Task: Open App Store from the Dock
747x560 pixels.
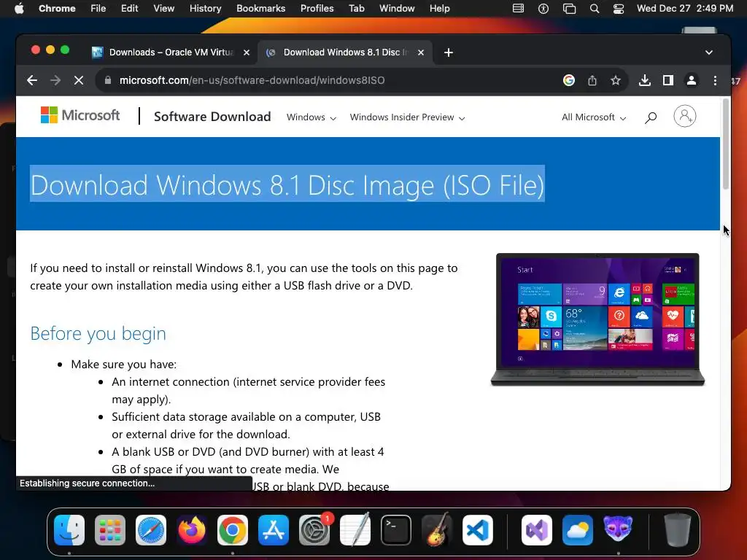Action: [x=274, y=529]
